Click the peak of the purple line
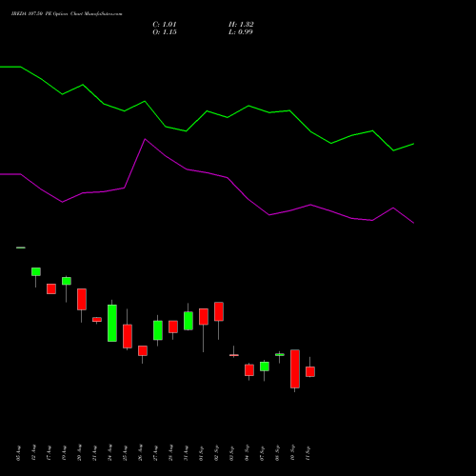 tap(145, 139)
